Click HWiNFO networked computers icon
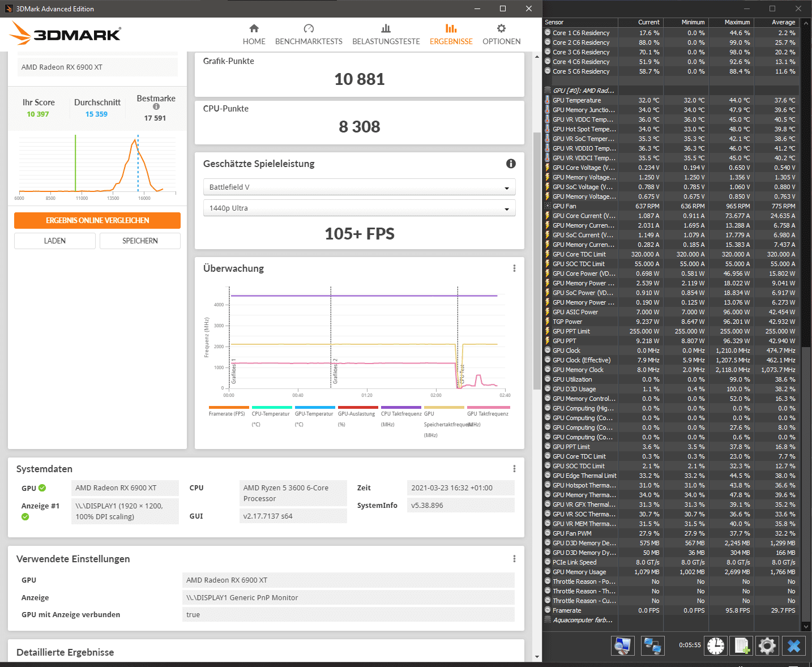The height and width of the screenshot is (667, 812). [x=652, y=645]
